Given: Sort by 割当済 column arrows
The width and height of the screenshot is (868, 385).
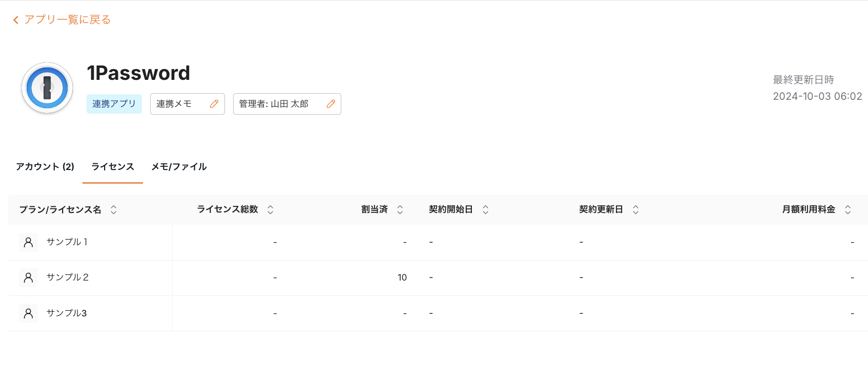Looking at the screenshot, I should [x=400, y=209].
